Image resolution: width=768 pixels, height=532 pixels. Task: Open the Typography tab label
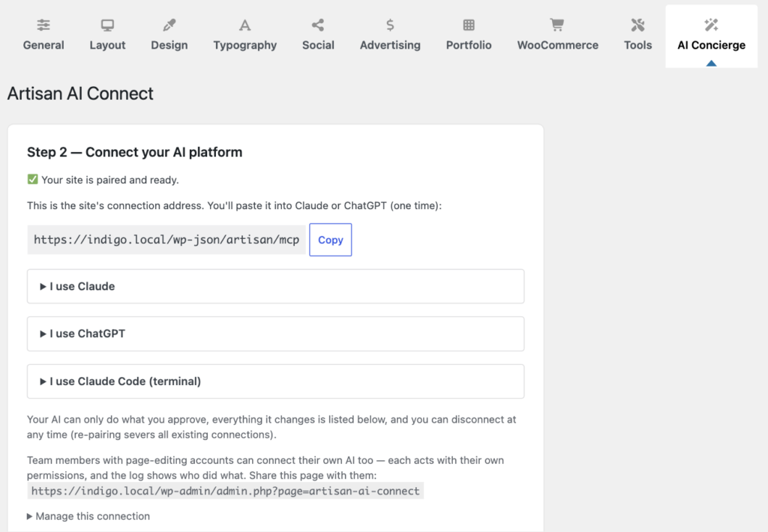[245, 46]
